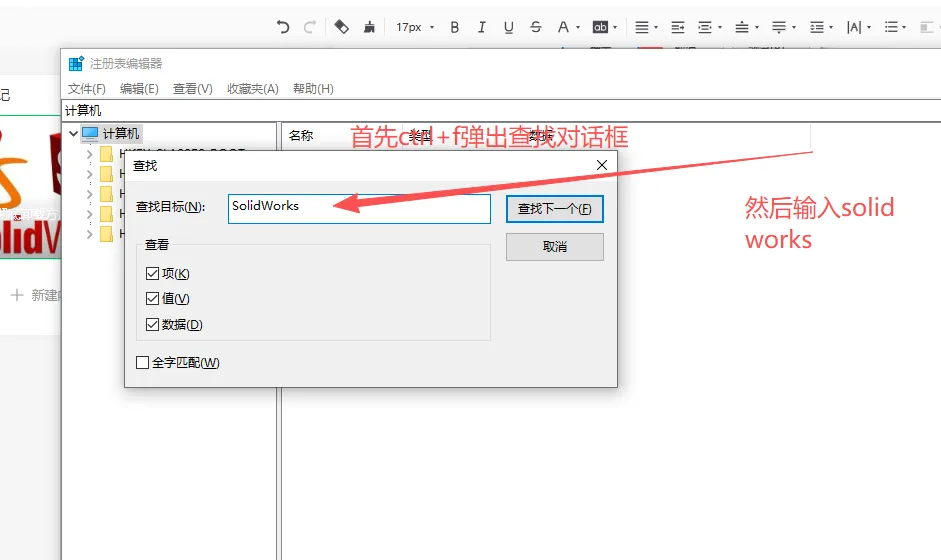Enable the 全字匹配(W) checkbox
Screen dimensions: 941x560
tap(142, 363)
